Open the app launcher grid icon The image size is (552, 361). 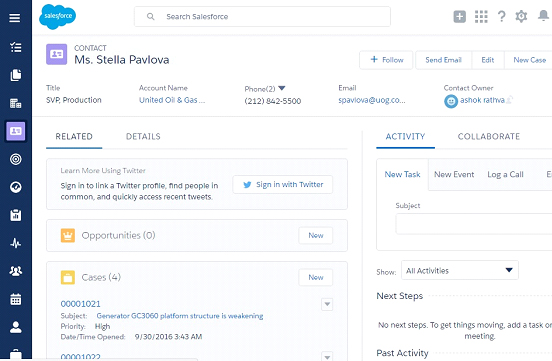[x=481, y=17]
